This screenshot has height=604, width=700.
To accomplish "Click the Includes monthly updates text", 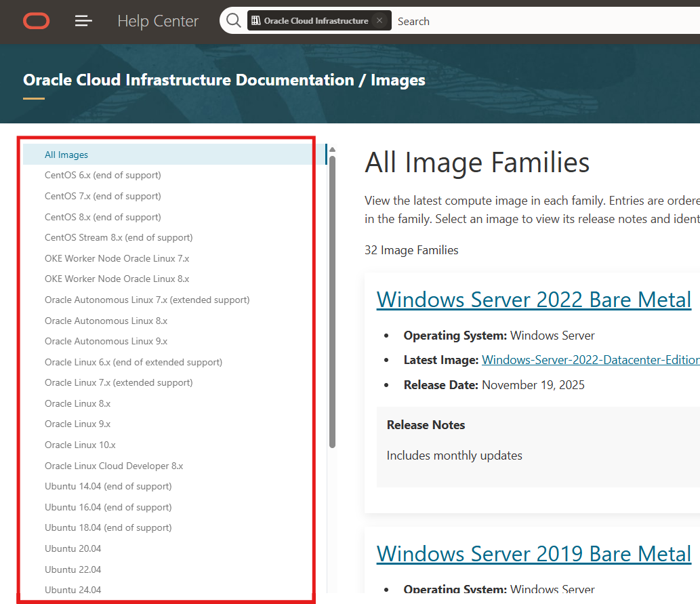I will (x=454, y=456).
